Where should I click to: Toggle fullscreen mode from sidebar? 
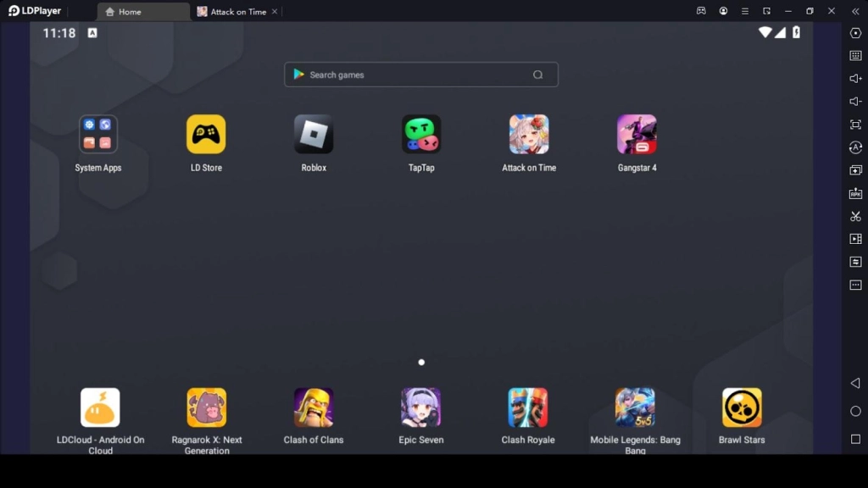[855, 125]
